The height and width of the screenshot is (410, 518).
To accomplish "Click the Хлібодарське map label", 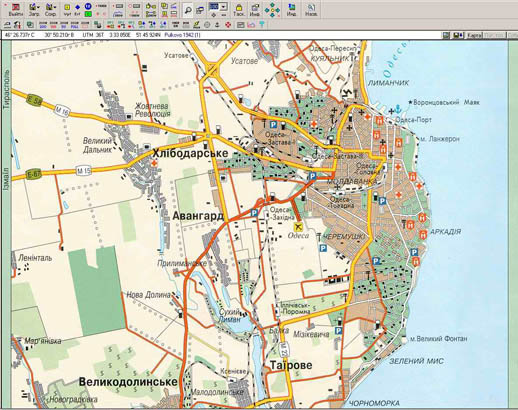I will pos(190,153).
